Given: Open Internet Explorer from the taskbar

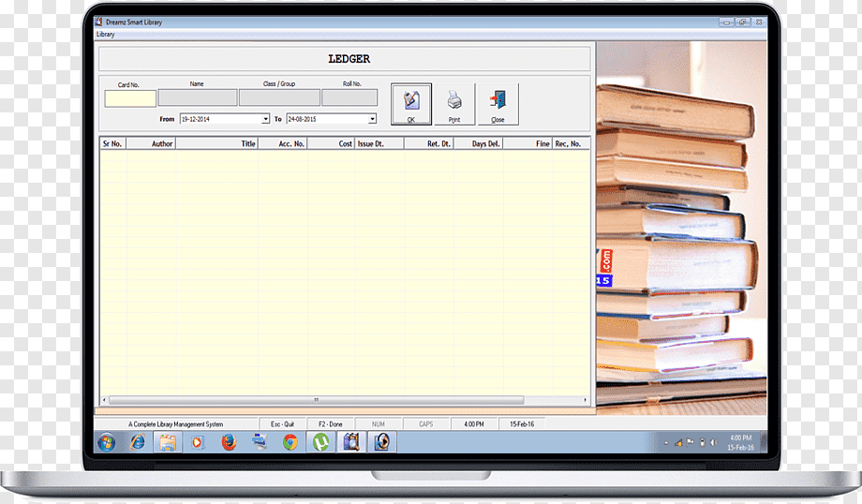Looking at the screenshot, I should coord(138,442).
